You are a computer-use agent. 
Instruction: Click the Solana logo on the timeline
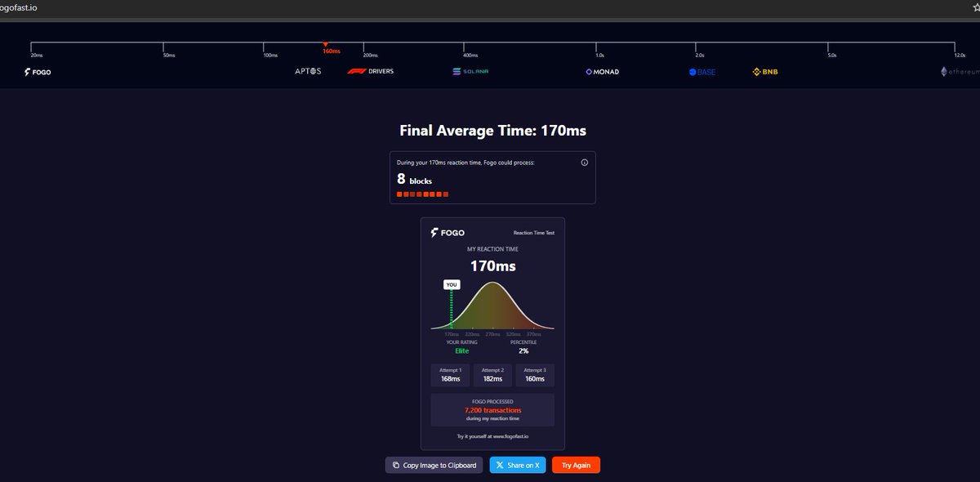(x=470, y=72)
